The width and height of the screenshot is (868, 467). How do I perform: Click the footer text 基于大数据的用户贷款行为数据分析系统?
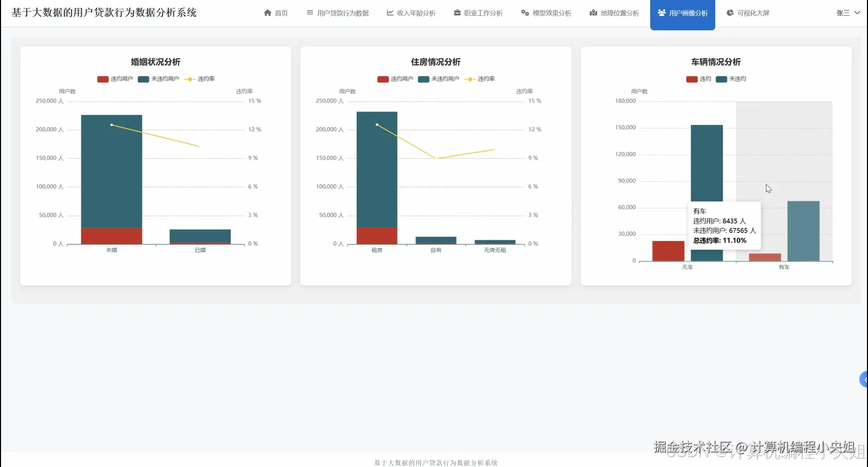point(436,463)
